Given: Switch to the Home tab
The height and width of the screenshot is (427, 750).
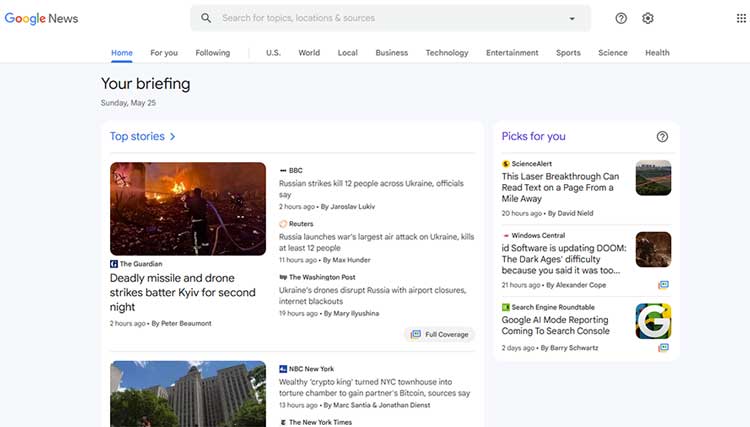Looking at the screenshot, I should click(122, 53).
